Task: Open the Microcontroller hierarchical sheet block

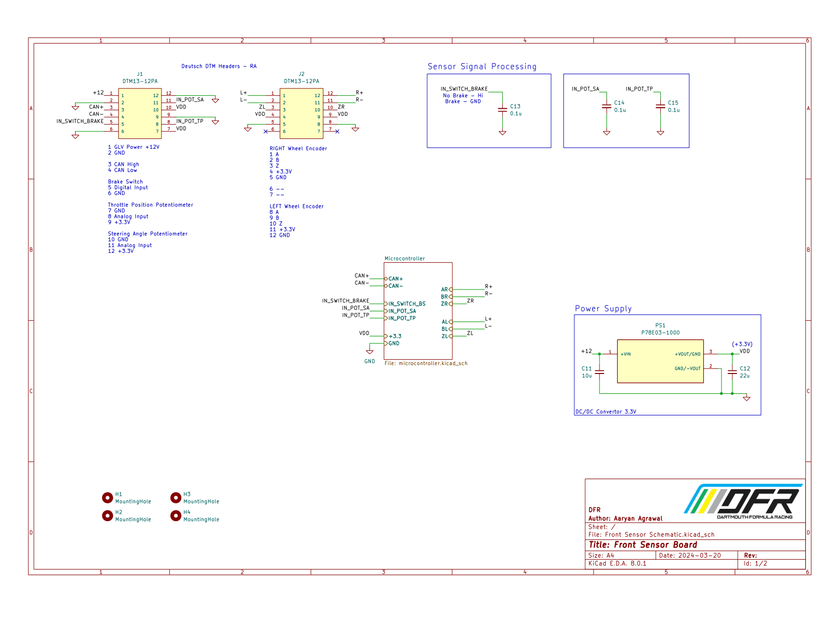Action: click(418, 311)
